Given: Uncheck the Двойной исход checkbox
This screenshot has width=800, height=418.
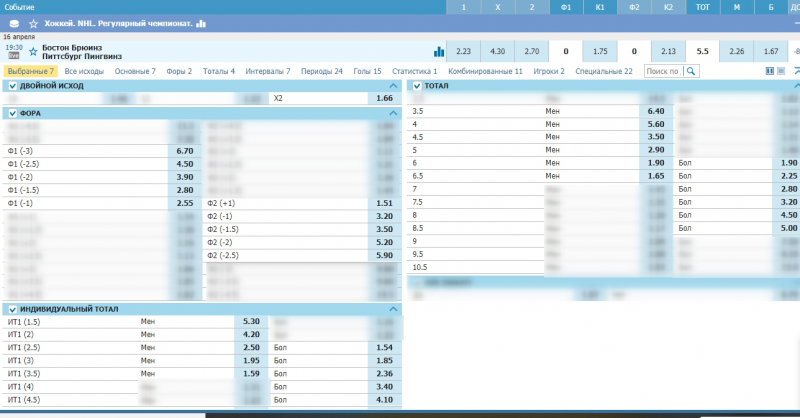Looking at the screenshot, I should click(x=12, y=87).
